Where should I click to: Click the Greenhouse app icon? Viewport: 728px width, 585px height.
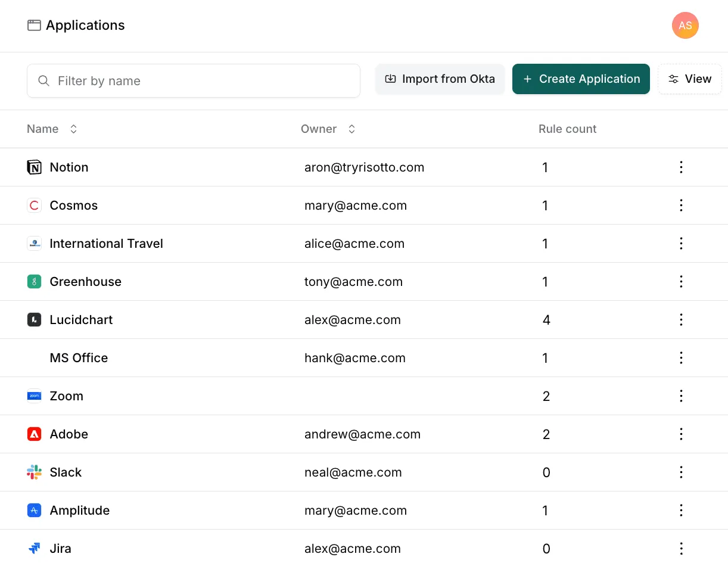pyautogui.click(x=34, y=282)
